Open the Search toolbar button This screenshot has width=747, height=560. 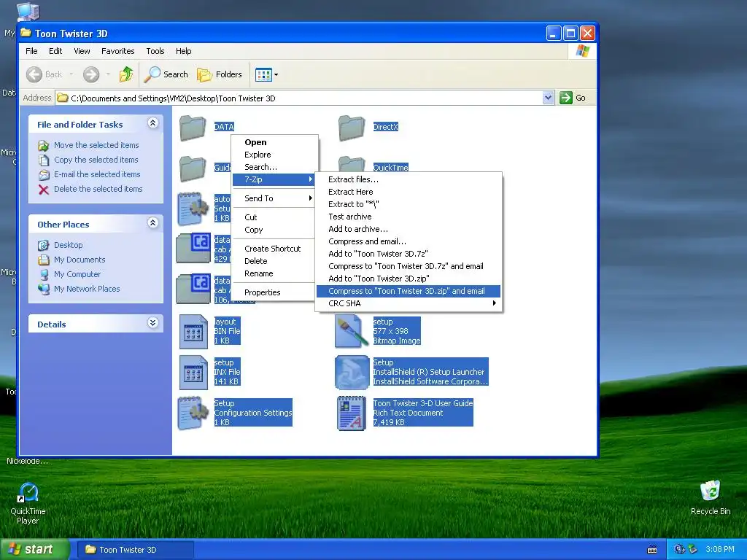pyautogui.click(x=166, y=74)
